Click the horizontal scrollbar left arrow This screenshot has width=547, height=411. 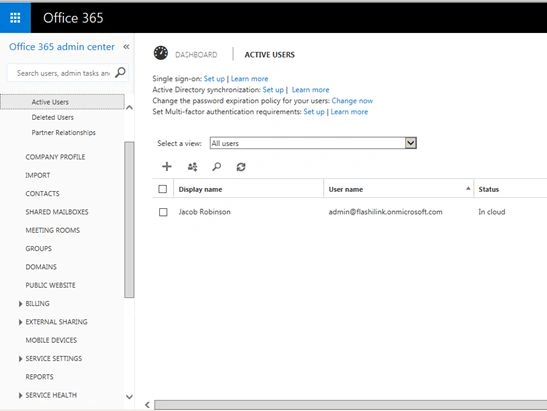147,405
